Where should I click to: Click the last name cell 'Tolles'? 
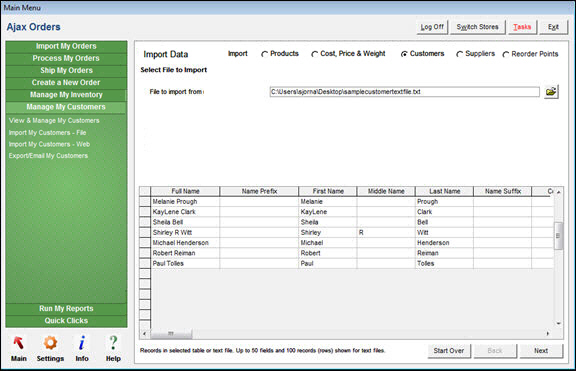pyautogui.click(x=444, y=263)
